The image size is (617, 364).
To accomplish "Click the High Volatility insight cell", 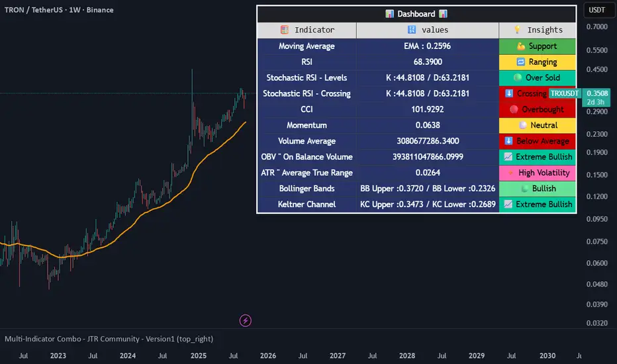I will [x=538, y=173].
